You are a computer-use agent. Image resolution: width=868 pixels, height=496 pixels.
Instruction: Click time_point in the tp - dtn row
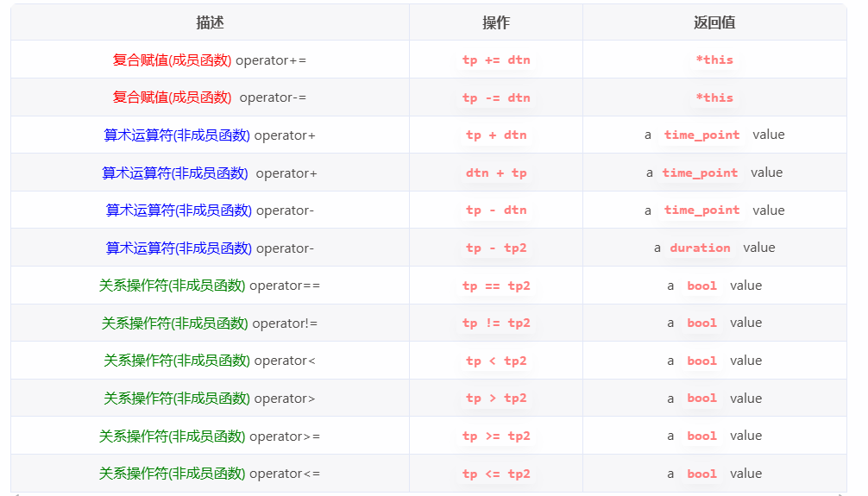(702, 210)
